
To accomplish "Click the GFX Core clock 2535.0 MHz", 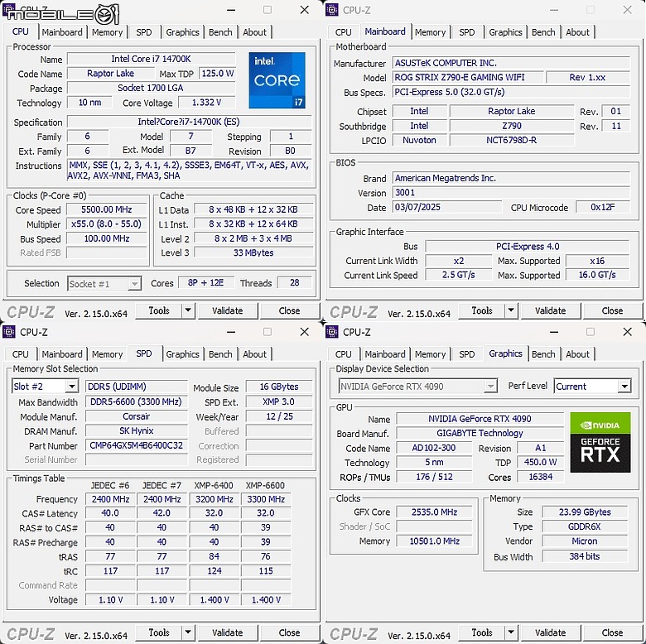I will click(x=434, y=512).
